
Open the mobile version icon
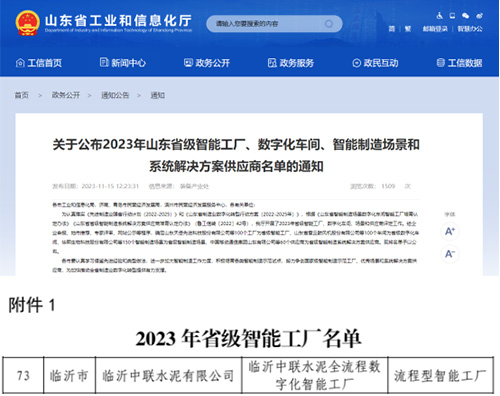(452, 15)
